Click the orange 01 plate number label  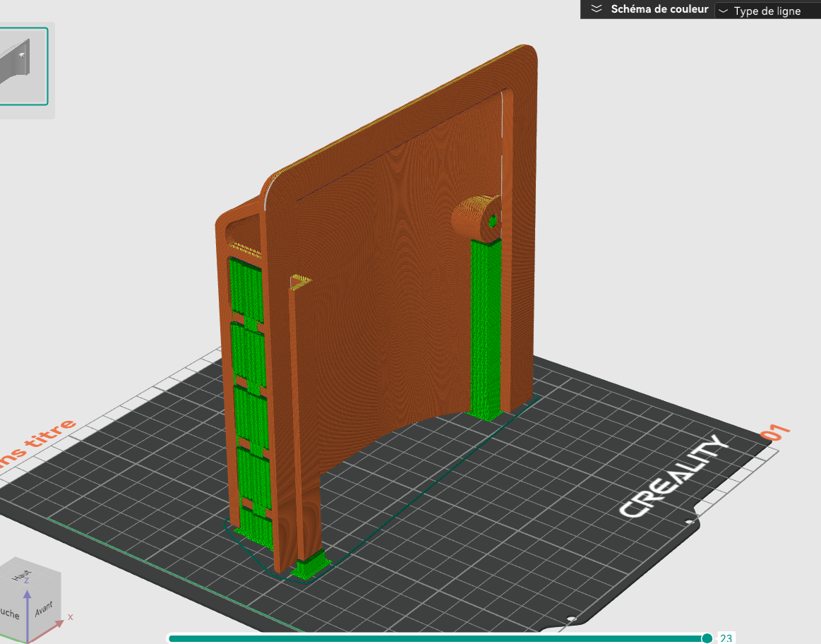(774, 432)
